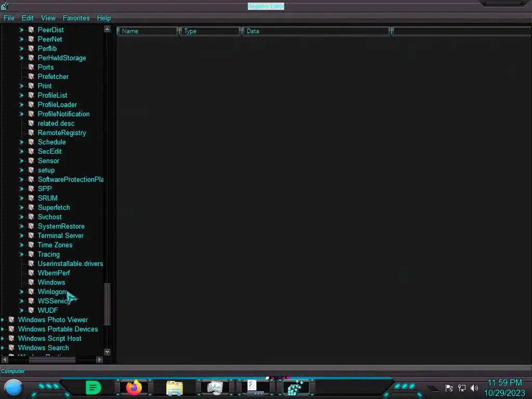Select the setup key
Viewport: 532px width, 399px height.
(x=46, y=170)
